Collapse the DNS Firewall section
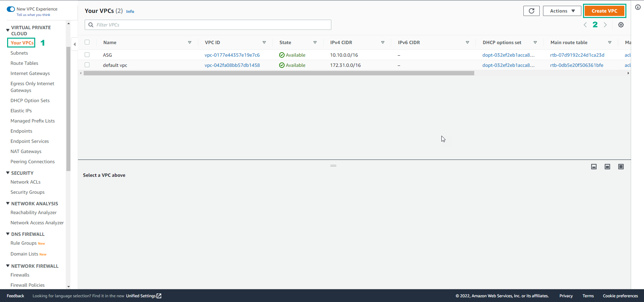The image size is (644, 302). tap(8, 234)
